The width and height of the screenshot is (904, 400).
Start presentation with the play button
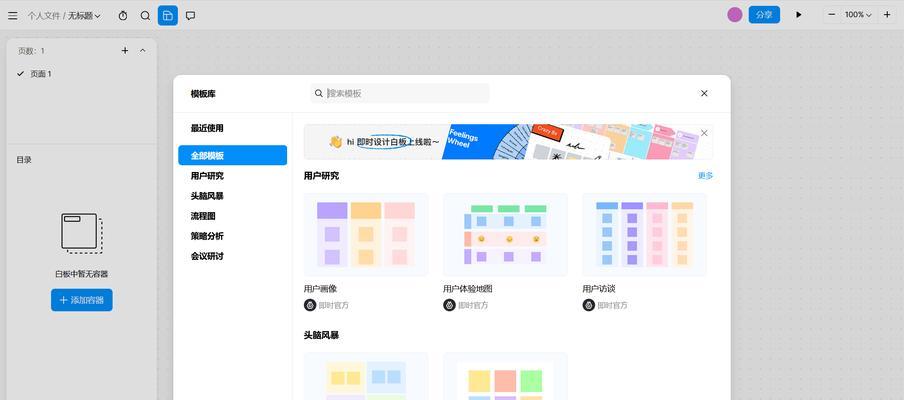click(798, 15)
